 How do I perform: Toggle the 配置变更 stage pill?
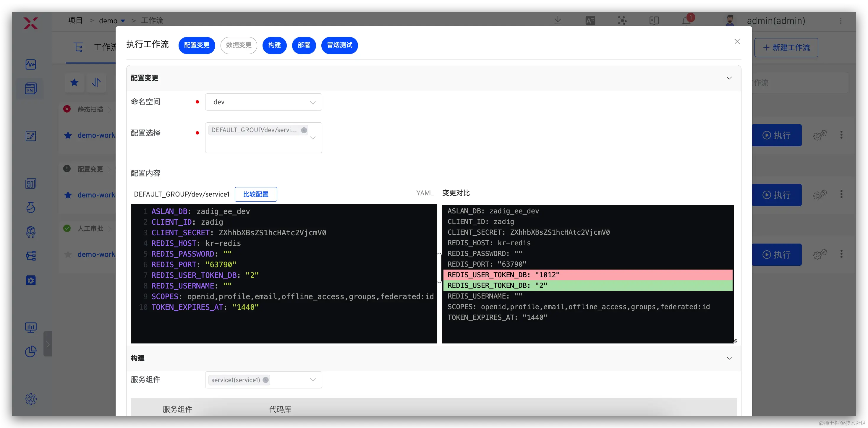197,45
